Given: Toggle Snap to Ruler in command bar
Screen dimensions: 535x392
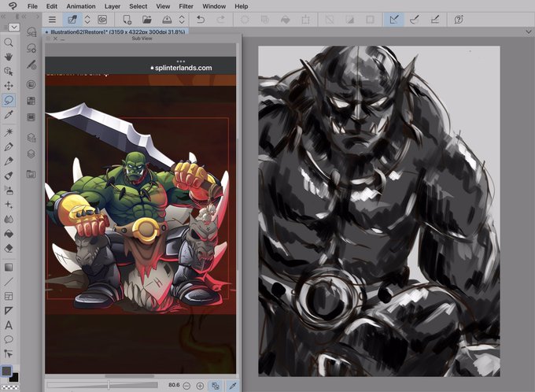Looking at the screenshot, I should click(393, 20).
